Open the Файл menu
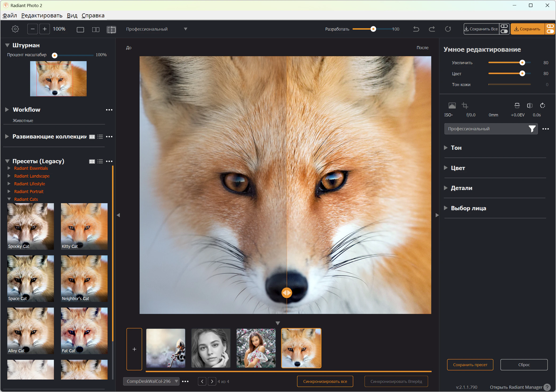This screenshot has height=392, width=556. click(x=10, y=16)
